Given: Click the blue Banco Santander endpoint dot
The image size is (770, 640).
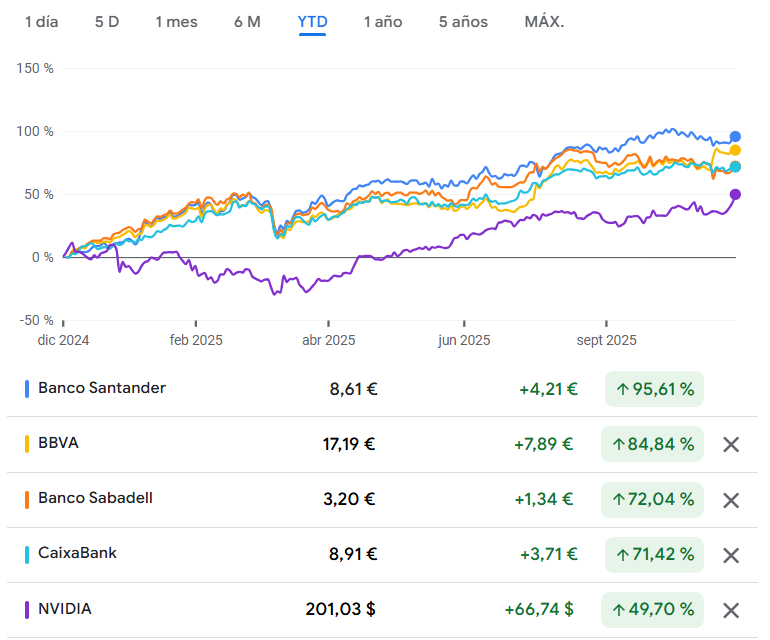Looking at the screenshot, I should click(x=735, y=137).
